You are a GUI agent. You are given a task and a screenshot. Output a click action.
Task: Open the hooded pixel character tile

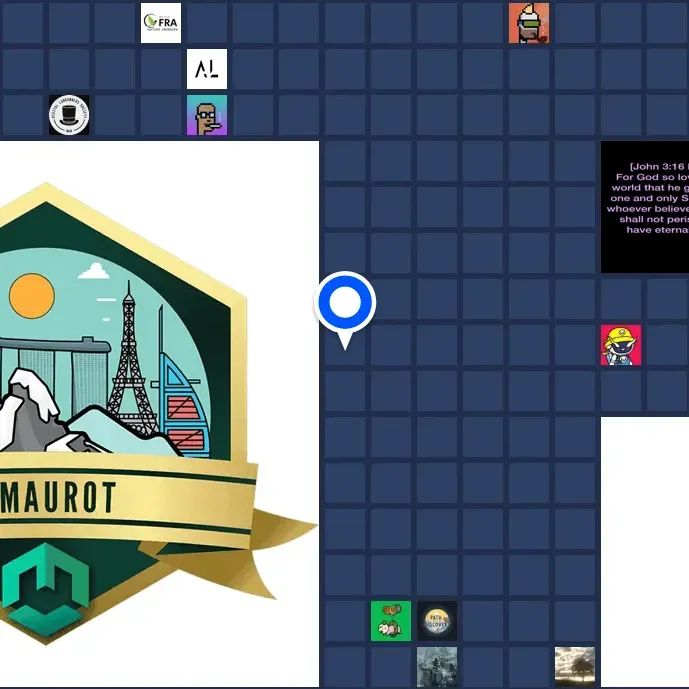coord(528,23)
